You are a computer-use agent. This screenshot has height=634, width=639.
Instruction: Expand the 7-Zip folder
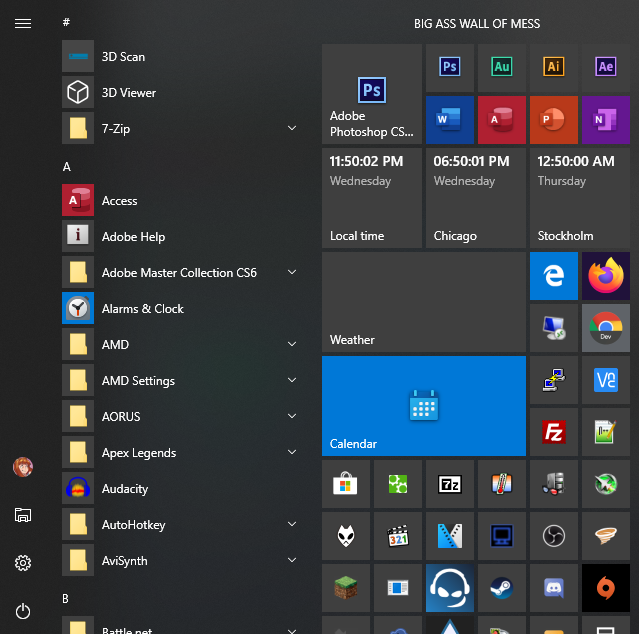coord(292,128)
